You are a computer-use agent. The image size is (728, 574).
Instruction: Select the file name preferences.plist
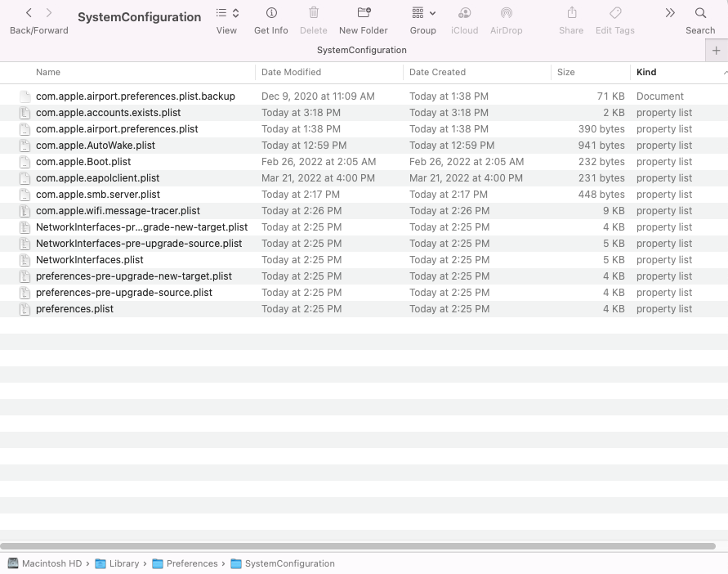[74, 308]
